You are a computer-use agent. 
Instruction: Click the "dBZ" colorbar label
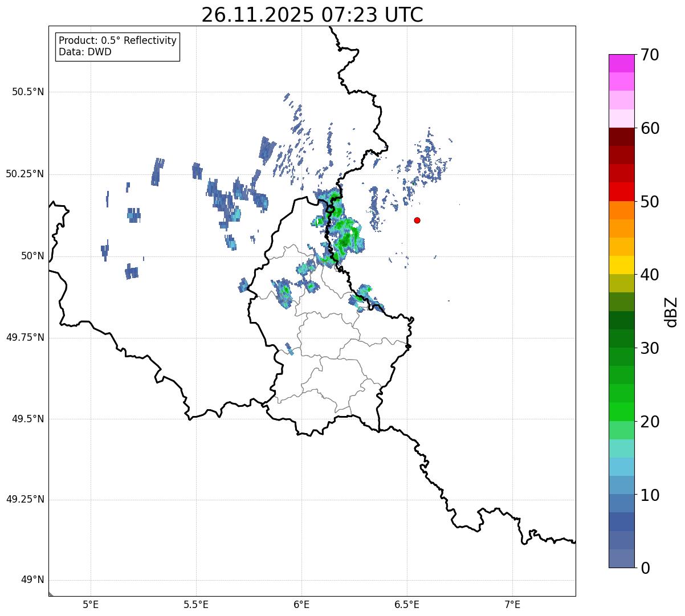point(672,311)
